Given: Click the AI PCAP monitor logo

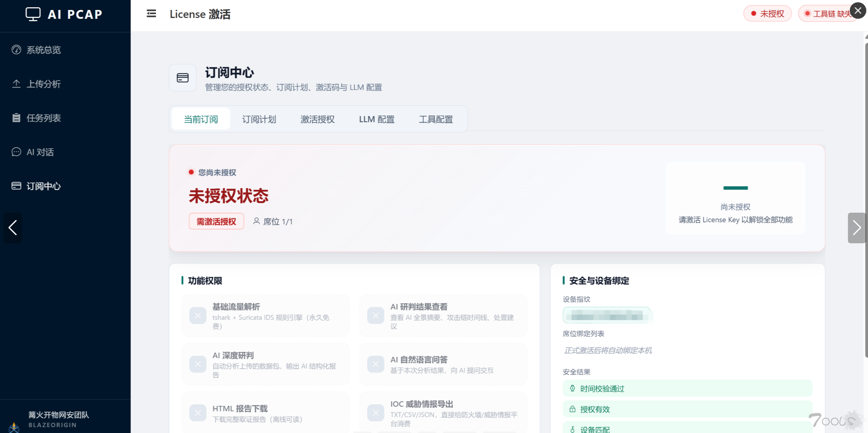Looking at the screenshot, I should (33, 14).
